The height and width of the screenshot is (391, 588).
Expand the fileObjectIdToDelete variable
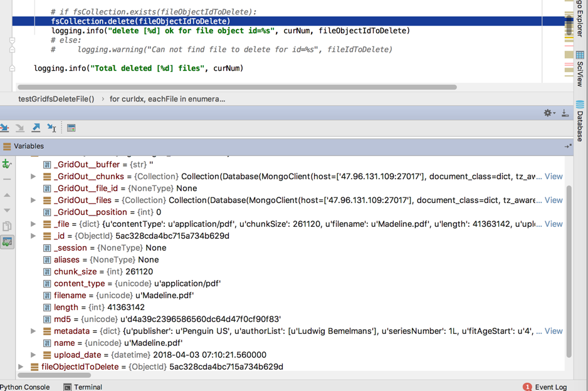coord(21,367)
